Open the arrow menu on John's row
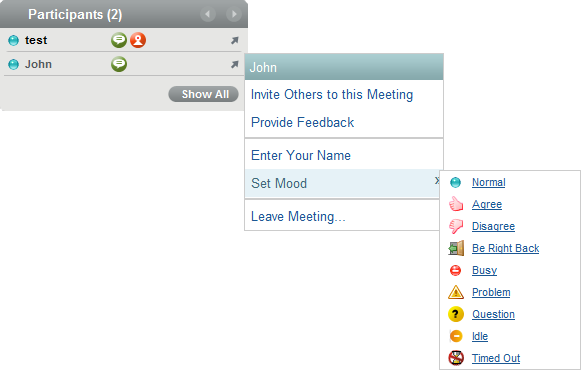The image size is (581, 370). (235, 64)
